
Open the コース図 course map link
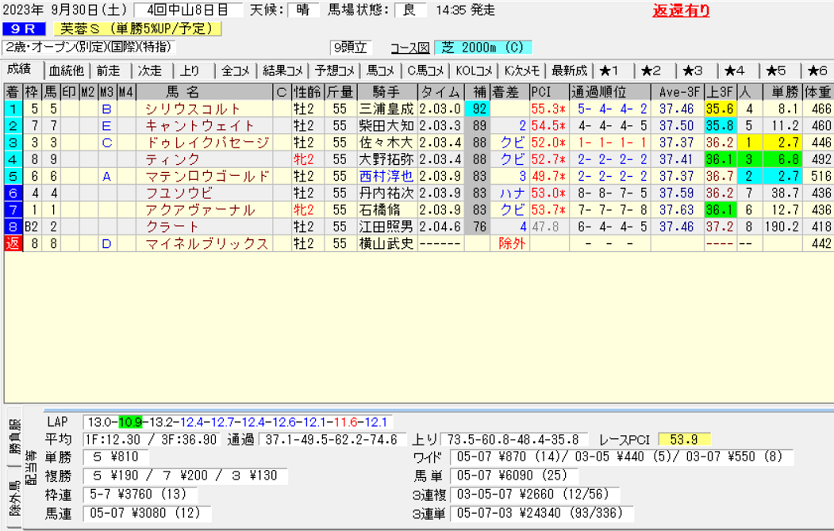[408, 47]
